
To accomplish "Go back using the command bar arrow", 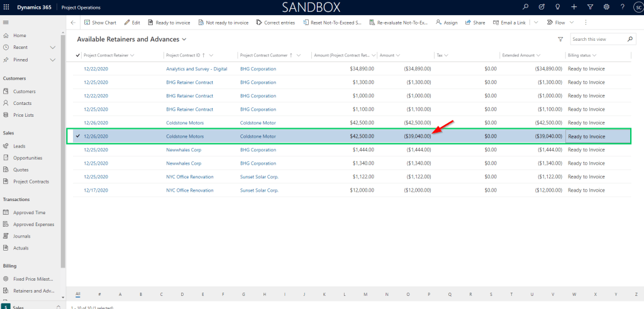I will [73, 23].
